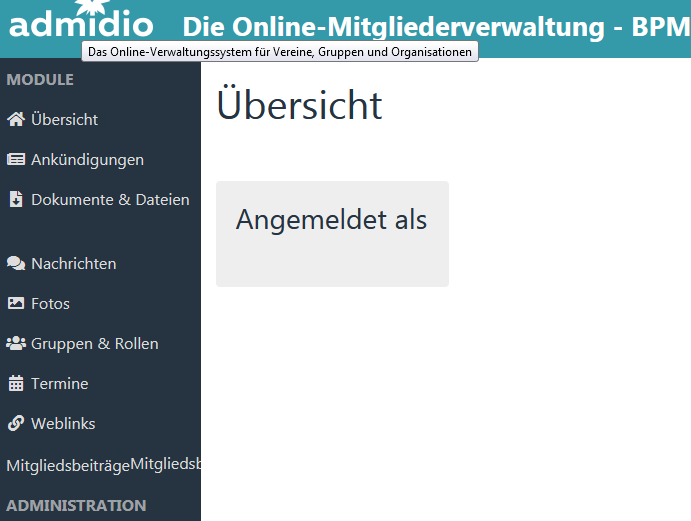Image resolution: width=691 pixels, height=521 pixels.
Task: Click the Übersicht page heading
Action: [x=299, y=104]
